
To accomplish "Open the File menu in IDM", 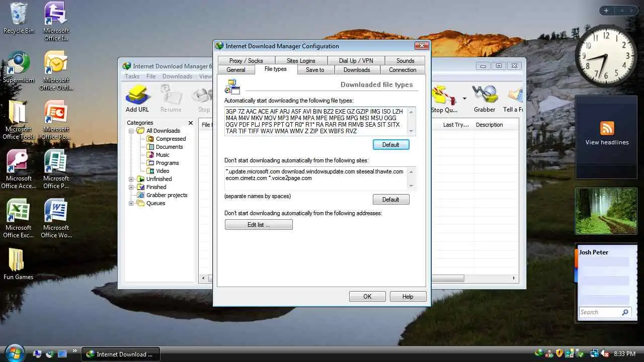I will 151,76.
